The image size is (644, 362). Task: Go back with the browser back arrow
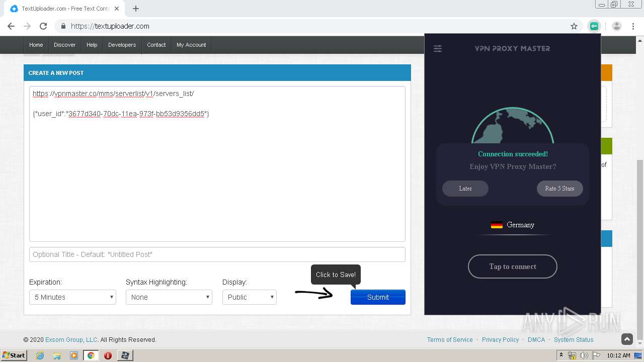[x=11, y=26]
